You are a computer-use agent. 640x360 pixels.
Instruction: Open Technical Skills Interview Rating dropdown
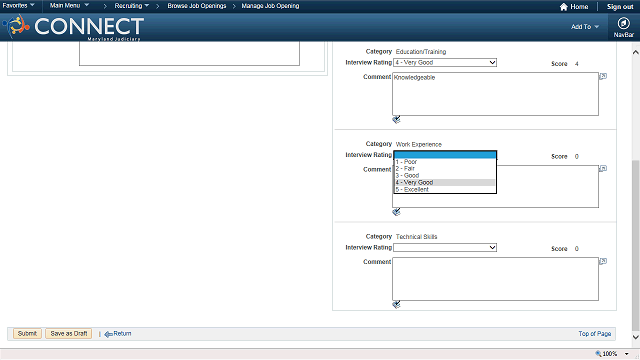coord(445,247)
